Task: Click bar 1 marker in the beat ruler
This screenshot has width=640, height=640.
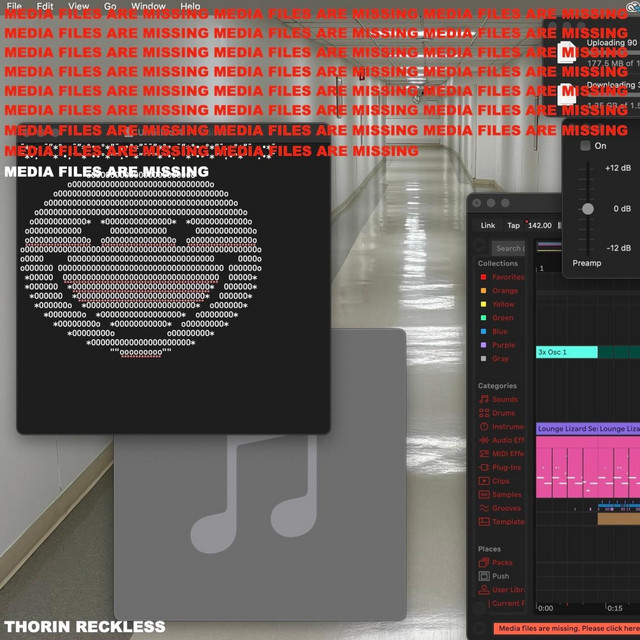Action: [x=542, y=268]
